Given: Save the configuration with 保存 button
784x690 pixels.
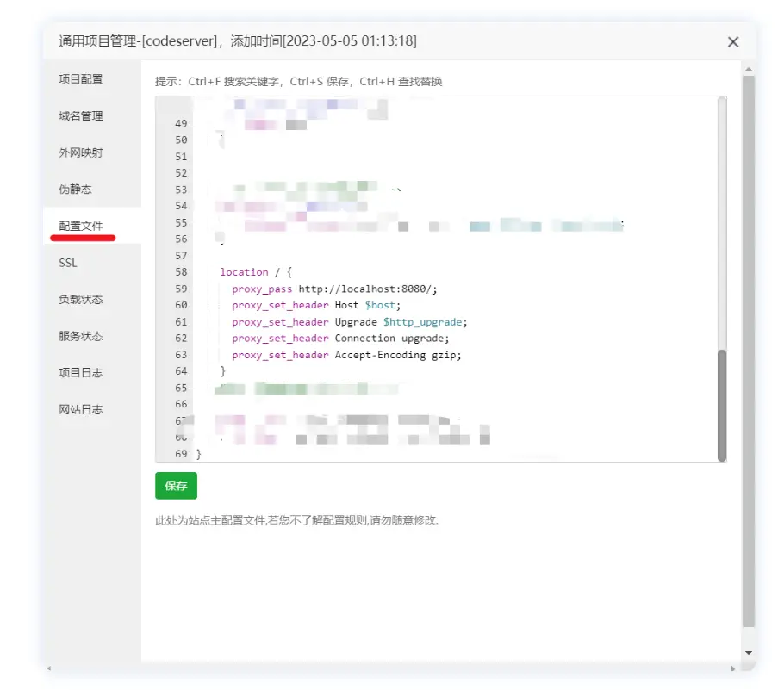Looking at the screenshot, I should click(176, 485).
